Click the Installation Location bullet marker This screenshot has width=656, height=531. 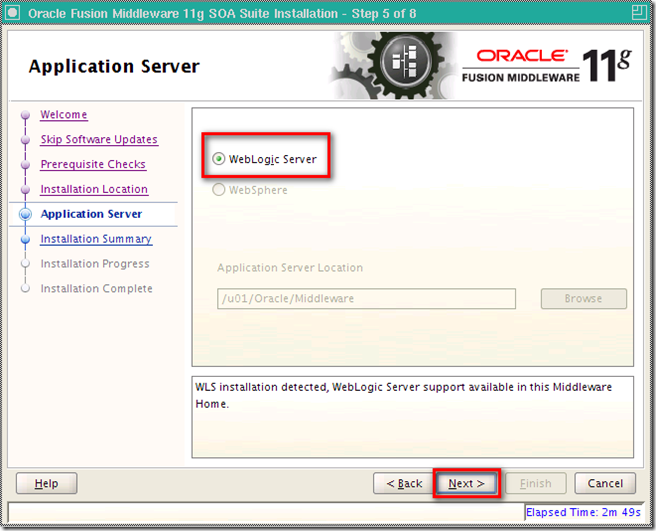tap(25, 190)
